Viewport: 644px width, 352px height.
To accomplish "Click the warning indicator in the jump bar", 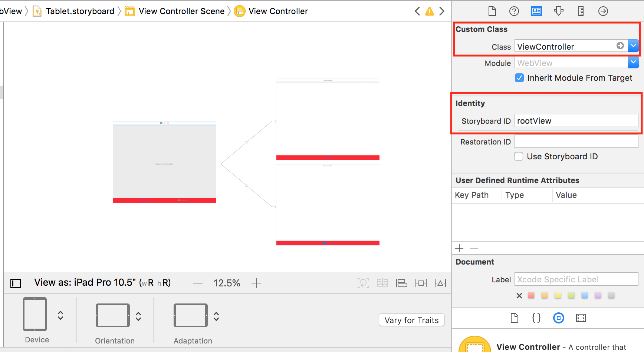I will pyautogui.click(x=430, y=11).
